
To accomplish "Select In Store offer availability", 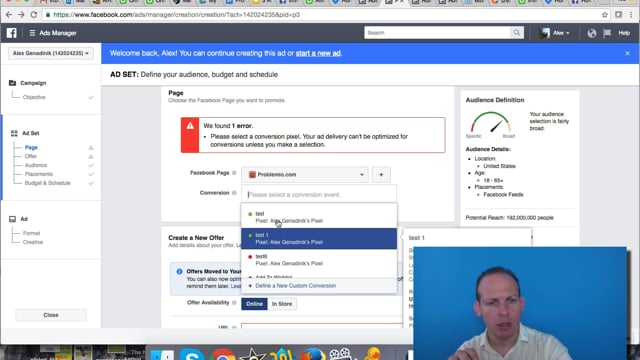I will (282, 304).
